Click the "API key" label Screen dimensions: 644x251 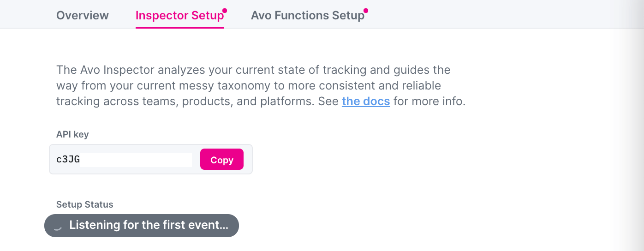tap(72, 135)
